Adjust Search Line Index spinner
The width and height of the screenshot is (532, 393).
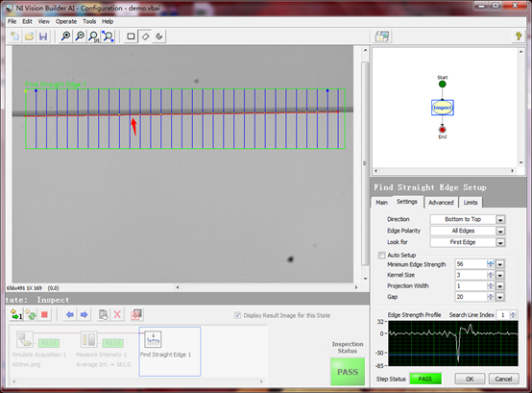coord(513,315)
